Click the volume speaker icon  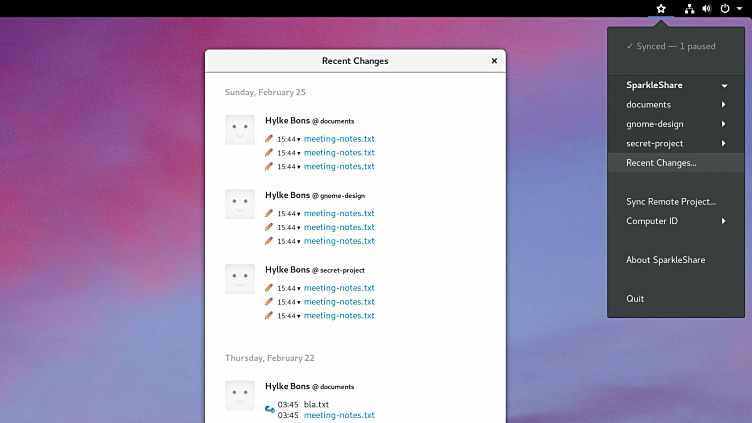point(706,8)
